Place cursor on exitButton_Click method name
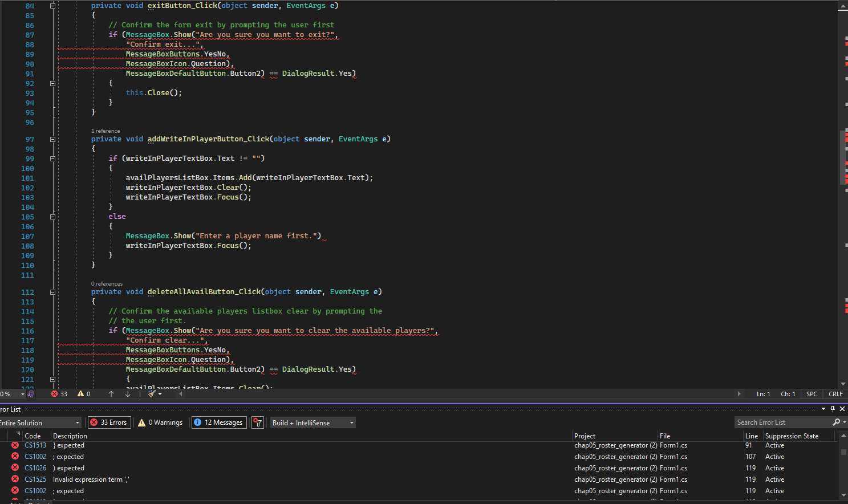The image size is (848, 504). pos(182,6)
